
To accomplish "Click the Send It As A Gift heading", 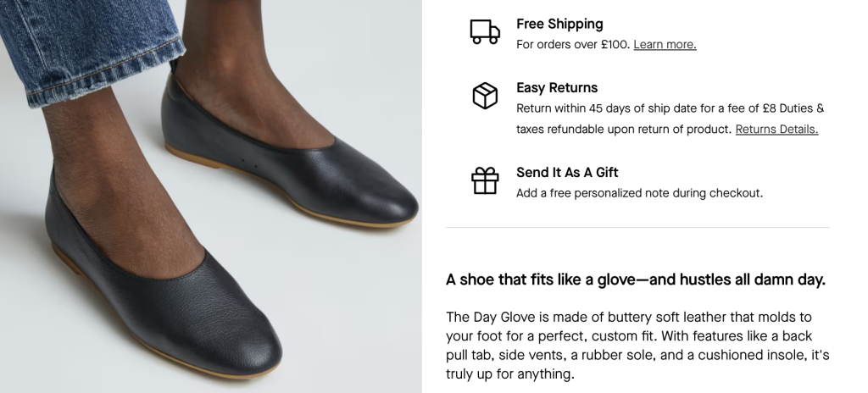I will [567, 172].
